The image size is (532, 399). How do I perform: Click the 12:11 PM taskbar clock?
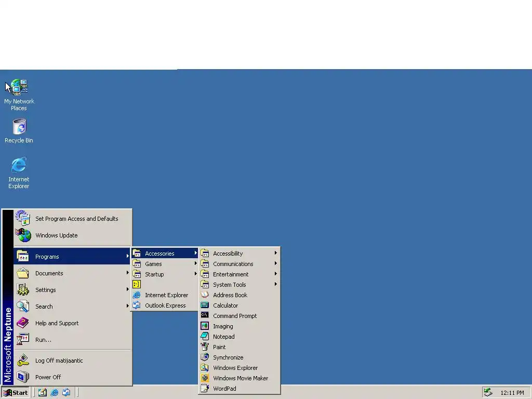pos(512,393)
